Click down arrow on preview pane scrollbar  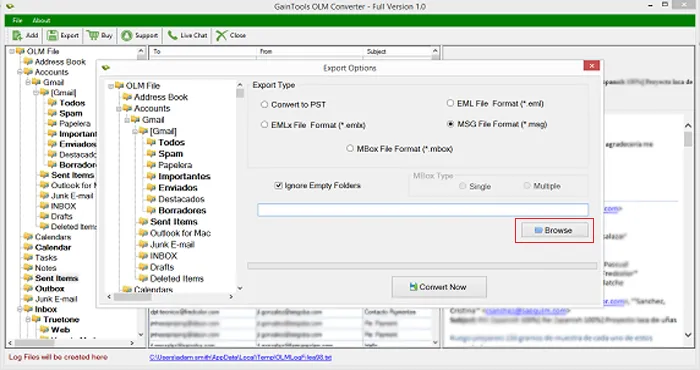coord(688,335)
